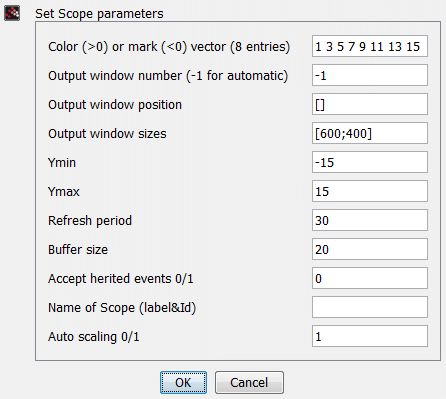
Task: Click into the Ymin value box
Action: tap(370, 162)
